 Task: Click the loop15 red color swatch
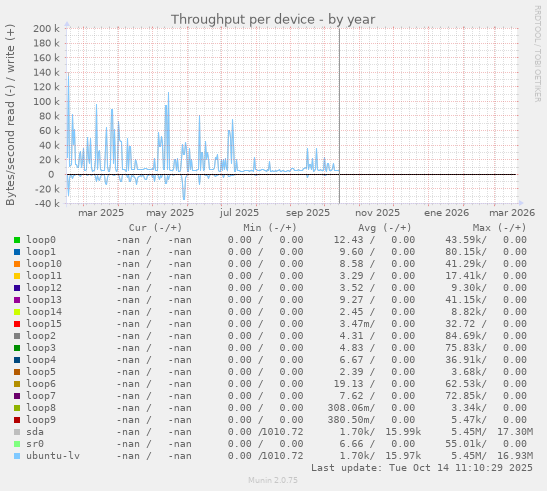(17, 324)
